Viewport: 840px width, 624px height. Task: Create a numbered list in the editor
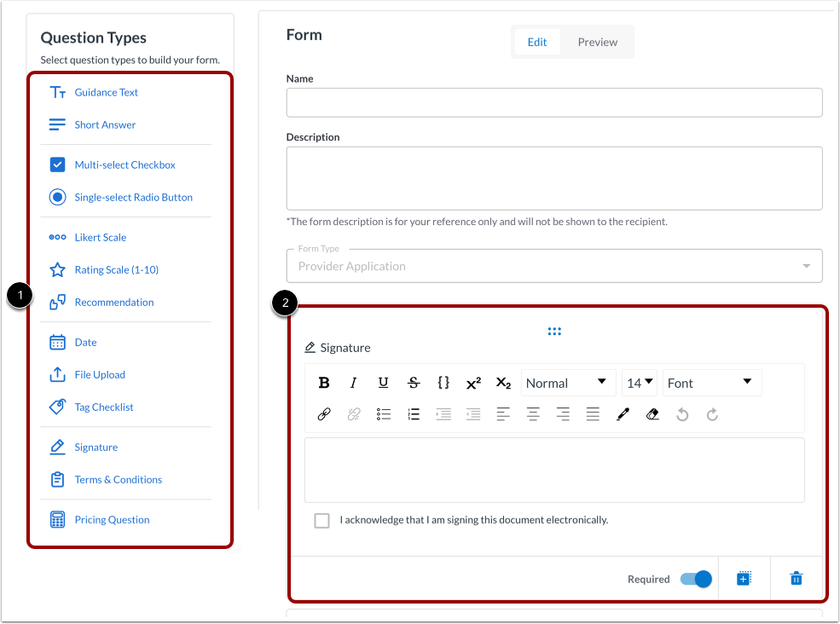pyautogui.click(x=414, y=414)
